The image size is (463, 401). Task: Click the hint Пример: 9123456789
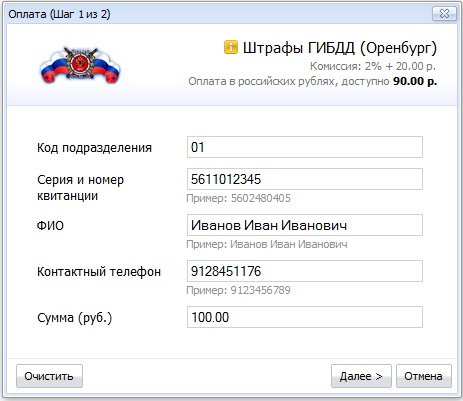pos(238,290)
